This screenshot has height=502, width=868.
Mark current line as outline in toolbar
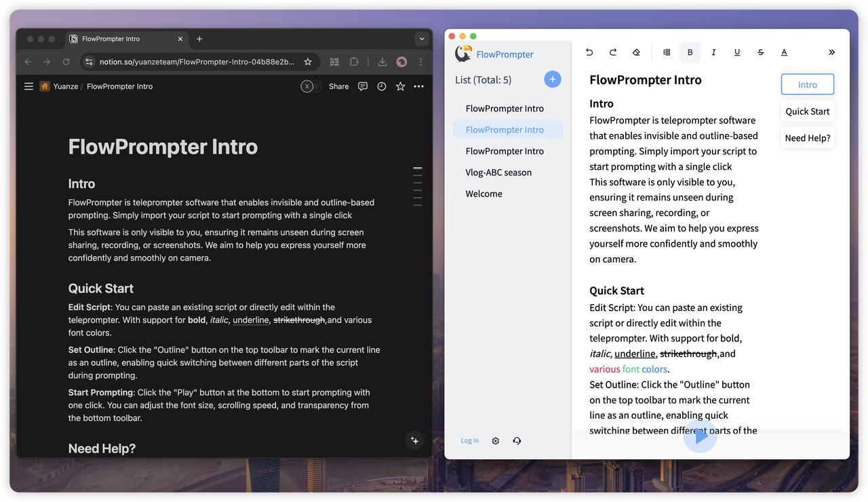(667, 52)
